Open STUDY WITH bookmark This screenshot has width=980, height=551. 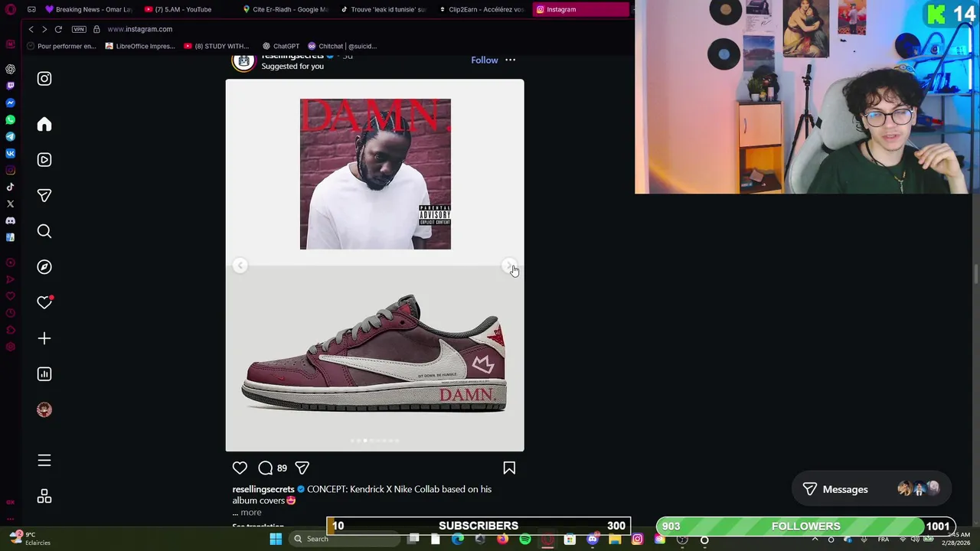[217, 46]
